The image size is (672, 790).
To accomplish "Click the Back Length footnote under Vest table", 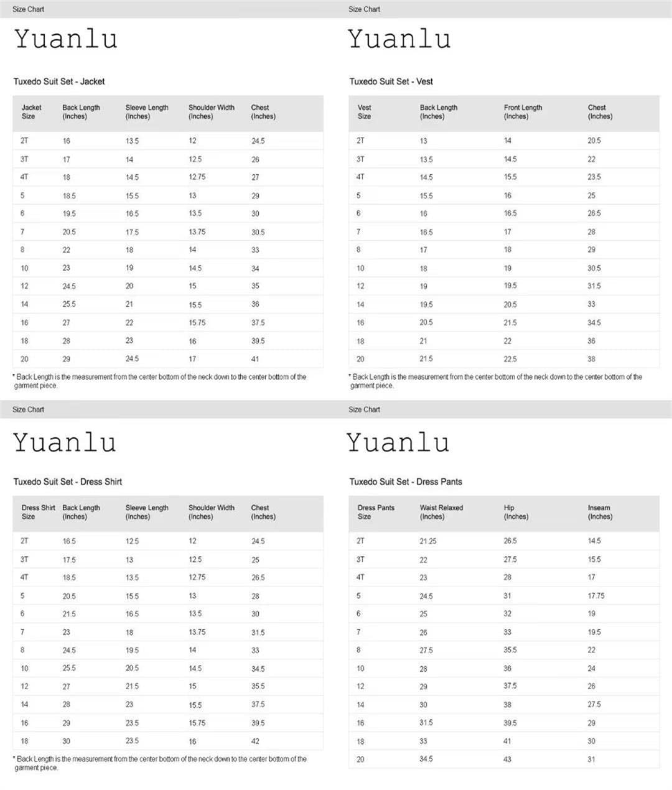I will click(x=496, y=381).
